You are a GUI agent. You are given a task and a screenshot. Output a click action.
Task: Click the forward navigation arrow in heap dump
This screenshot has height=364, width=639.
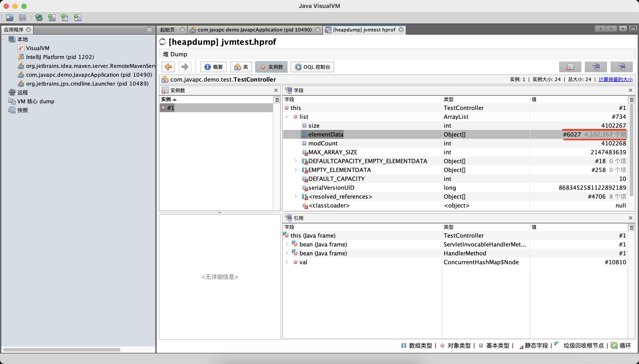pos(185,67)
